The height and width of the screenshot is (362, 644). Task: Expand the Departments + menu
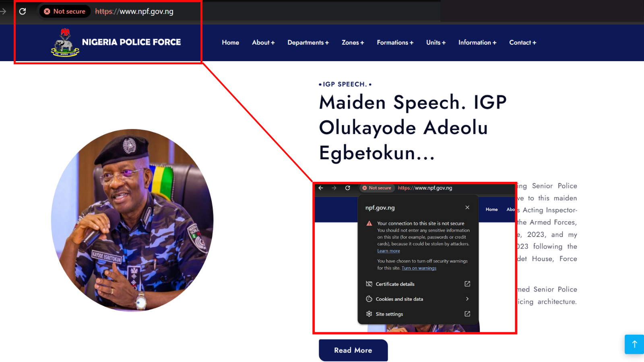[x=308, y=43]
